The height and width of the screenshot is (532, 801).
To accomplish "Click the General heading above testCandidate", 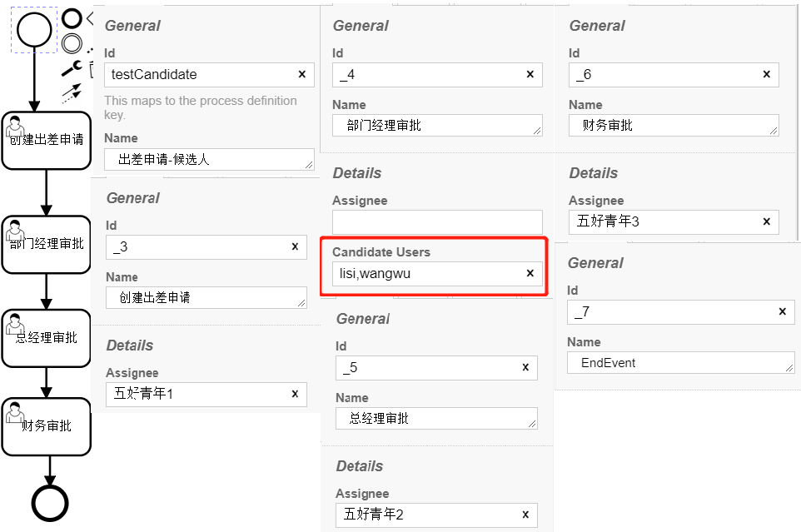I will click(x=133, y=26).
